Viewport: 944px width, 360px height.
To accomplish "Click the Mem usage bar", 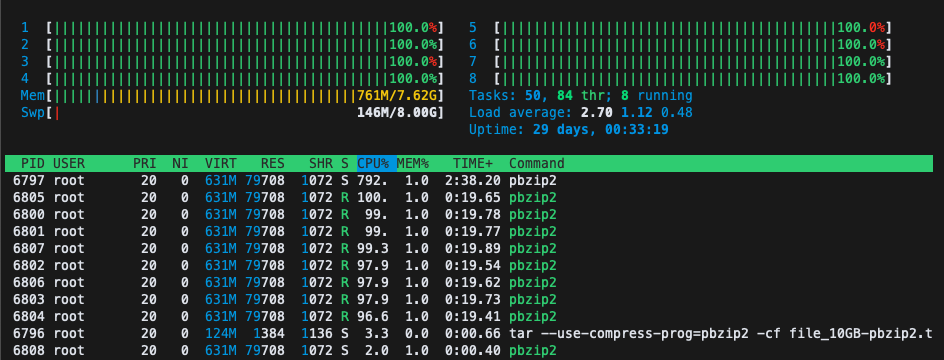I will point(245,96).
